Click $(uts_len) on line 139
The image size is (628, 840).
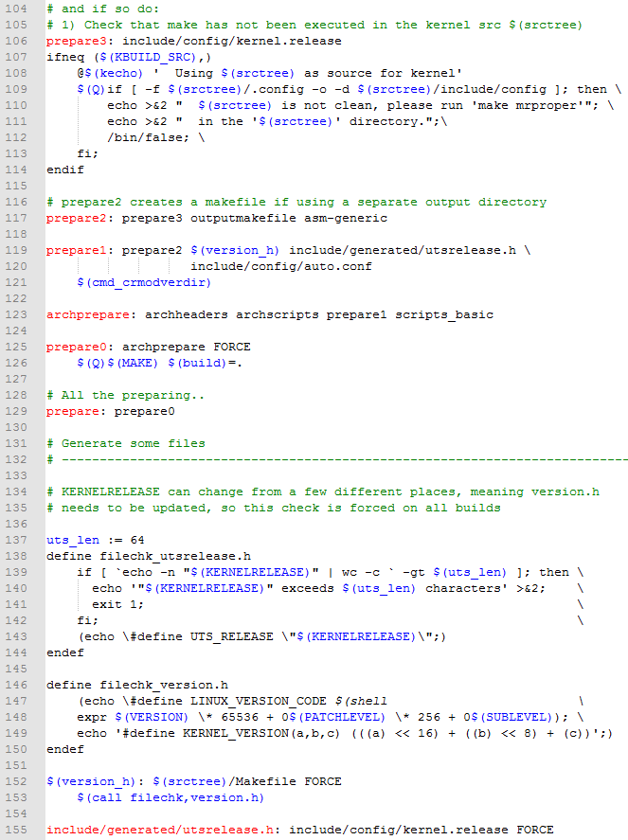pyautogui.click(x=470, y=572)
